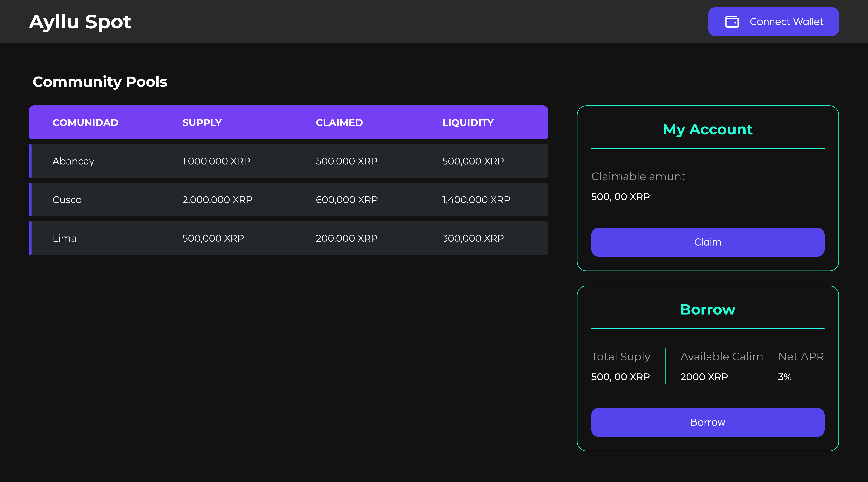Sort by the COMUNIDAD column header
Image resolution: width=868 pixels, height=482 pixels.
85,123
